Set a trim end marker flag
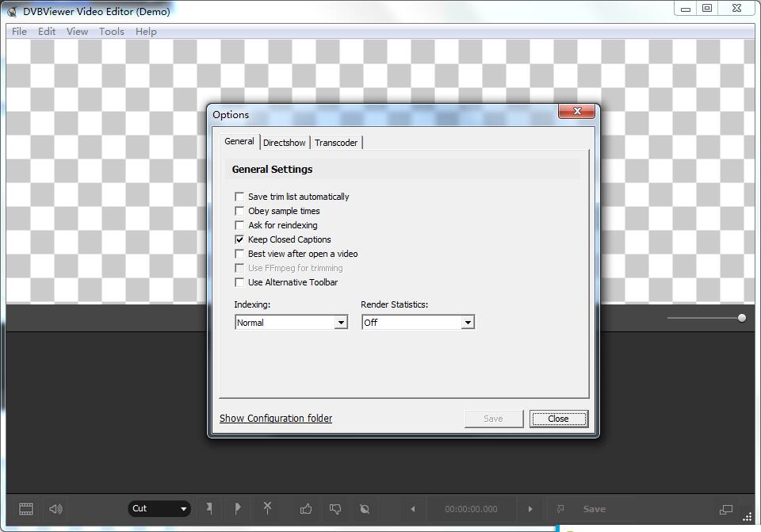The image size is (761, 532). point(238,509)
